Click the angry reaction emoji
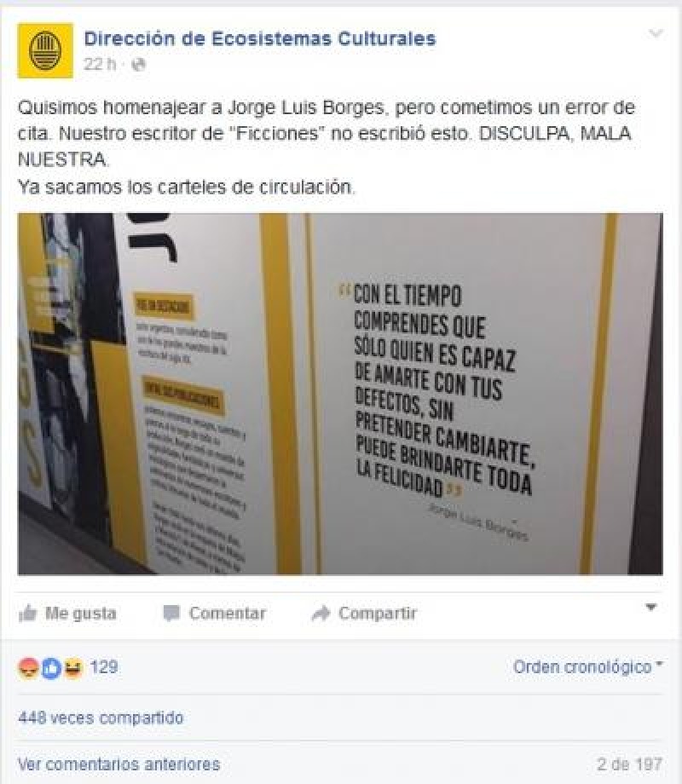 [x=28, y=668]
